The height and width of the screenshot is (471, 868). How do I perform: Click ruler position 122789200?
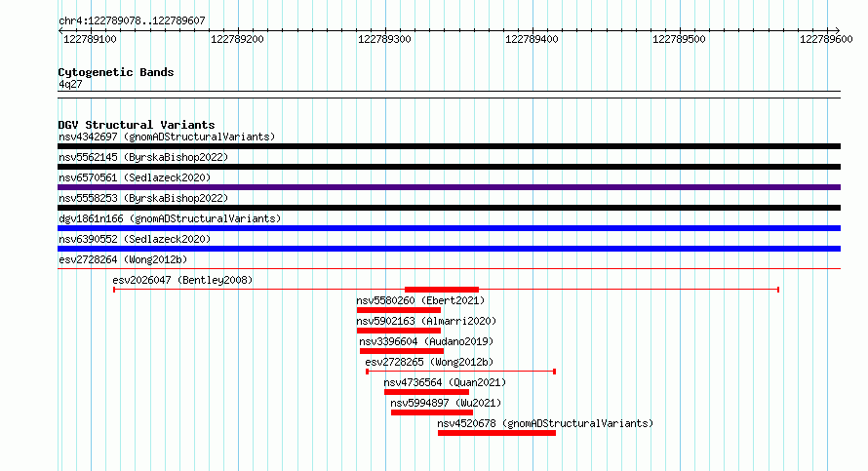(238, 39)
